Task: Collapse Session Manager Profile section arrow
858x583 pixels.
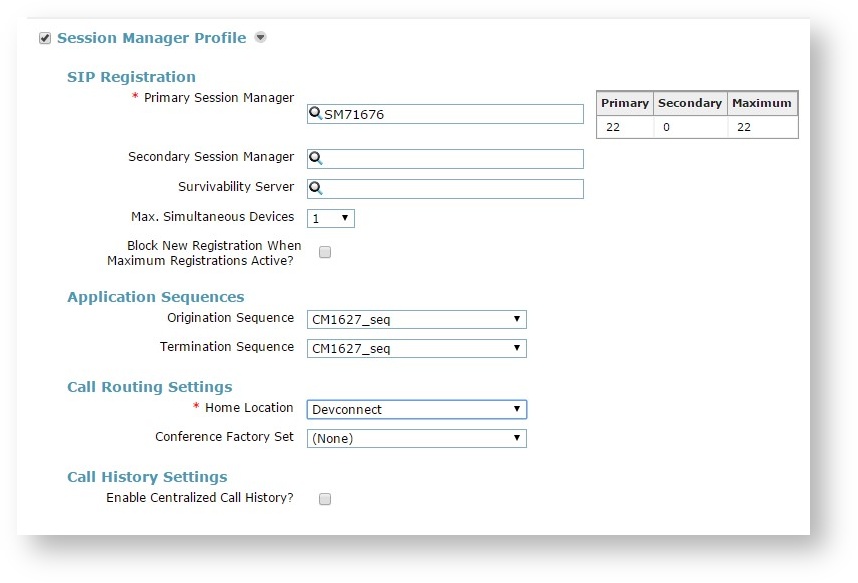Action: pyautogui.click(x=260, y=38)
